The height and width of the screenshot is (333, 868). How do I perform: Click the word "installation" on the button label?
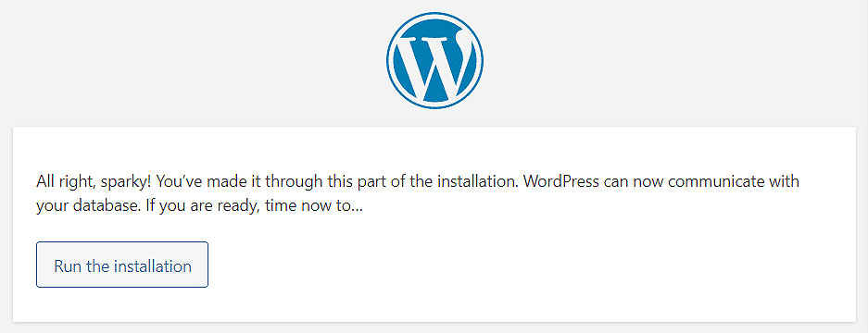pos(152,266)
